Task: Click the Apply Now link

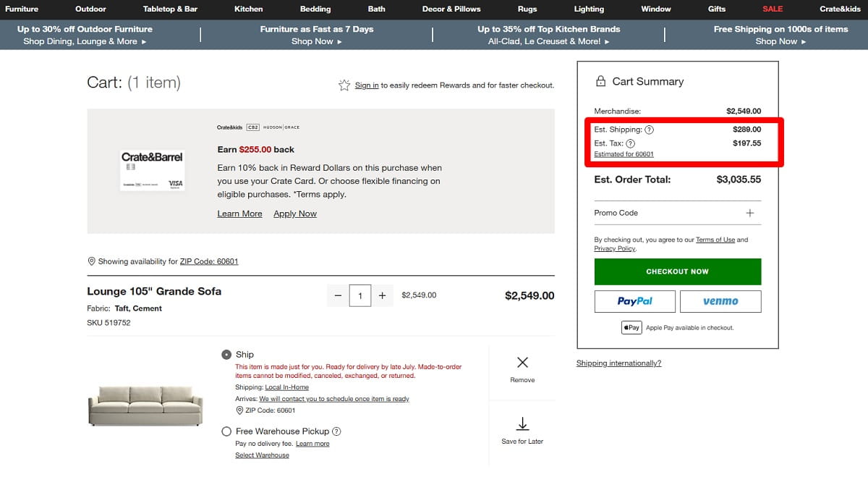Action: point(295,214)
